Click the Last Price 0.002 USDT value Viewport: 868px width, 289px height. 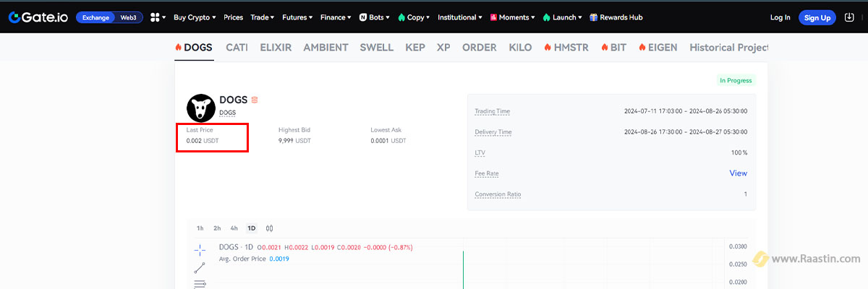click(x=203, y=140)
